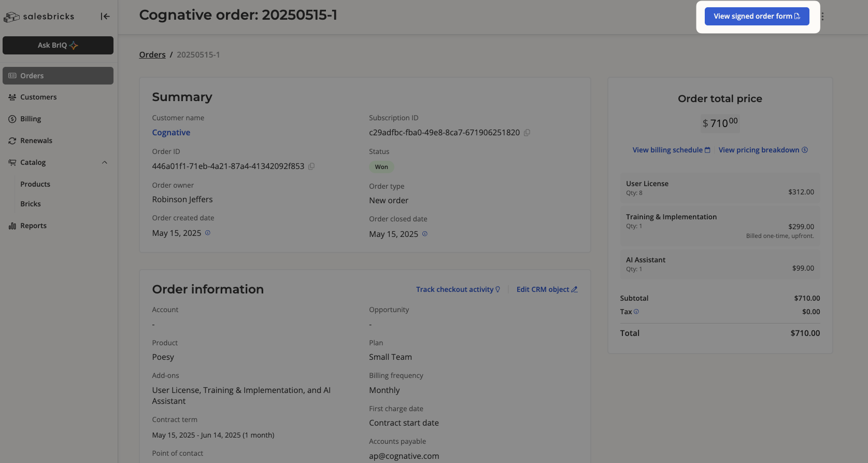Select the User License line item
Viewport: 868px width, 463px height.
(720, 188)
